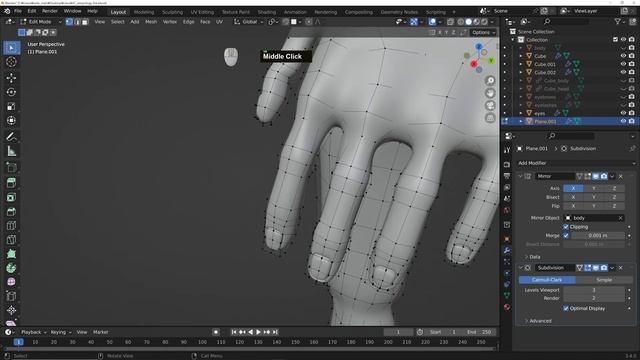Open the File menu

point(18,11)
